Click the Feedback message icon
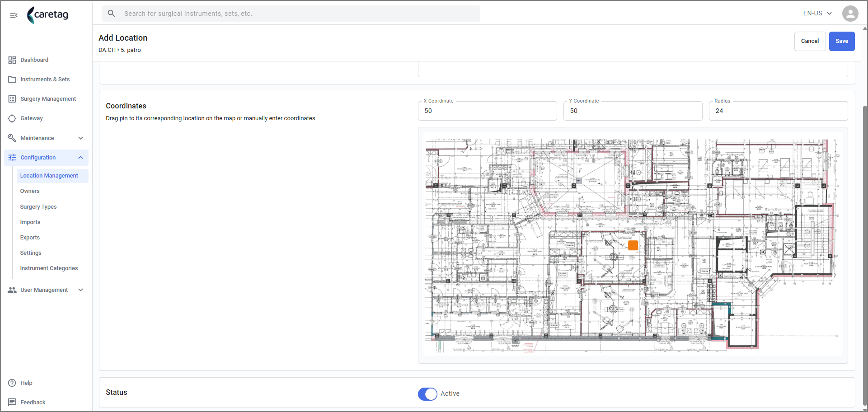The image size is (868, 412). pos(12,403)
